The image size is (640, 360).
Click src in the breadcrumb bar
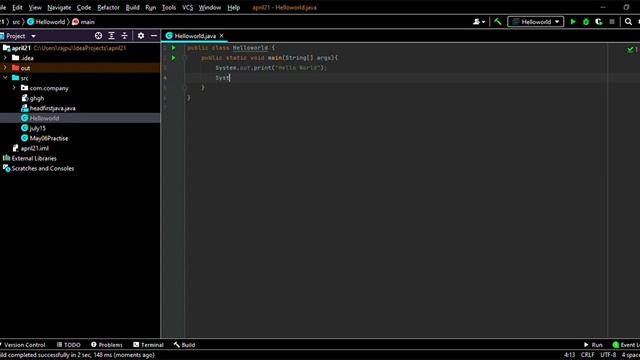[x=16, y=22]
